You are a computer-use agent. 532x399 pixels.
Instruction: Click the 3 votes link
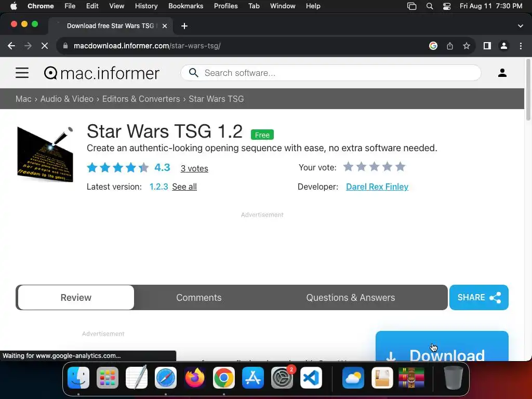[x=194, y=168]
